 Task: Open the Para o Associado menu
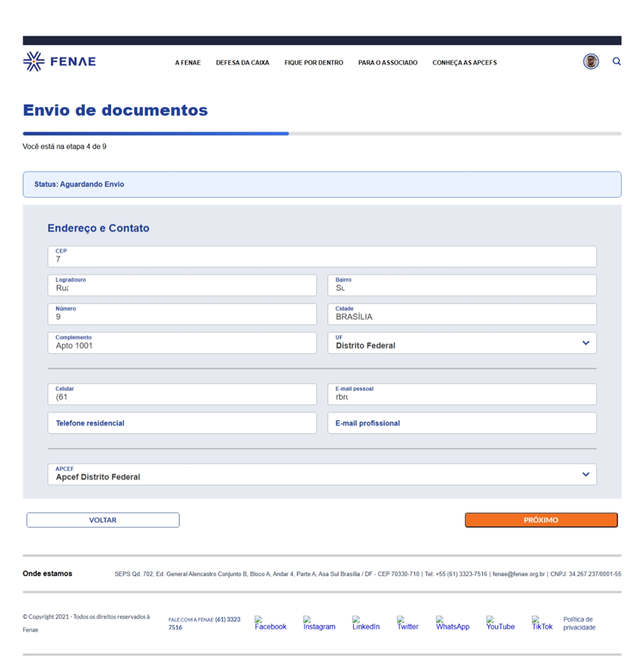387,63
